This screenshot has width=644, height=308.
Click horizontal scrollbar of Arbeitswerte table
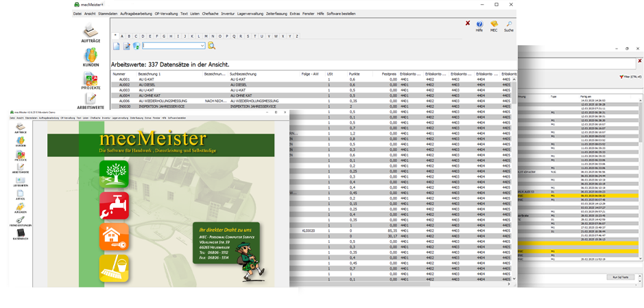pos(401,284)
